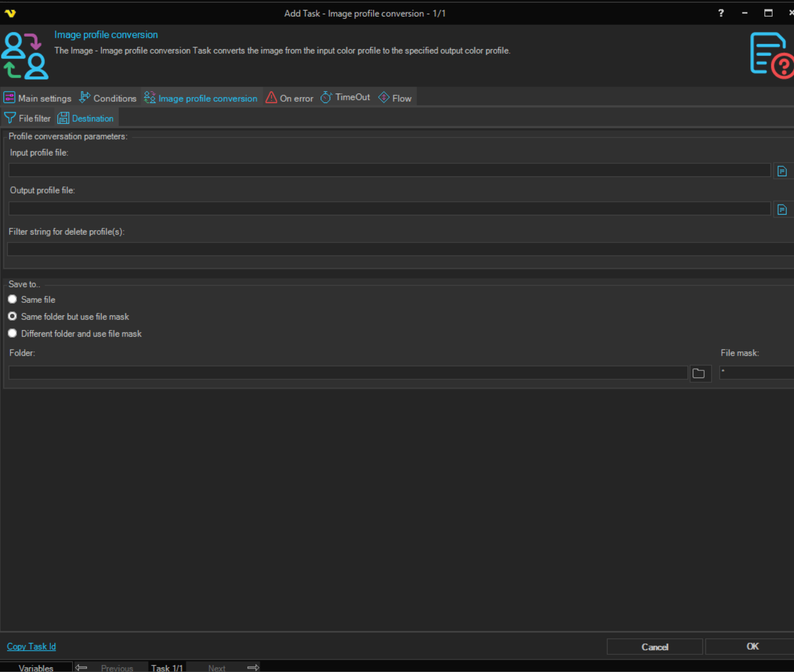Click the help document icon at top right
Image resolution: width=794 pixels, height=672 pixels.
[770, 55]
